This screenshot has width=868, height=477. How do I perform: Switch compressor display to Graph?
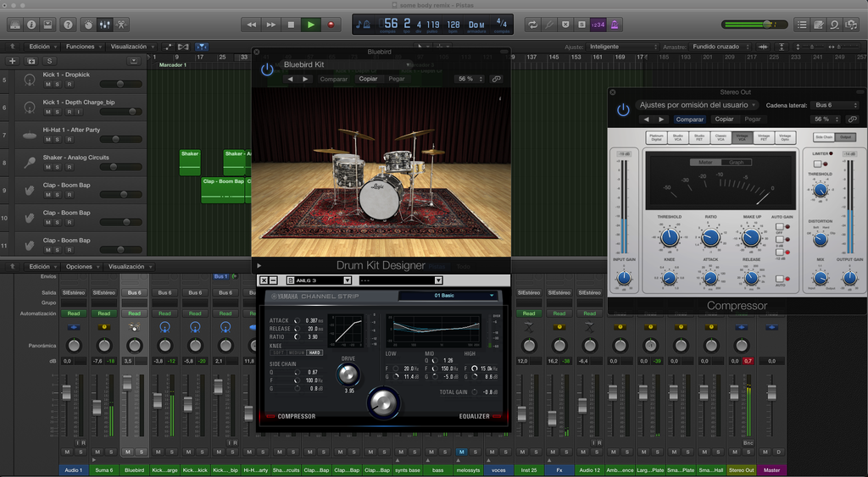(737, 162)
